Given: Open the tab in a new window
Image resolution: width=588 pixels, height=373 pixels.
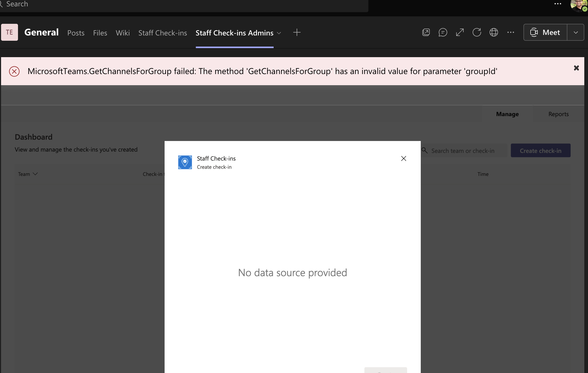Looking at the screenshot, I should (x=426, y=32).
